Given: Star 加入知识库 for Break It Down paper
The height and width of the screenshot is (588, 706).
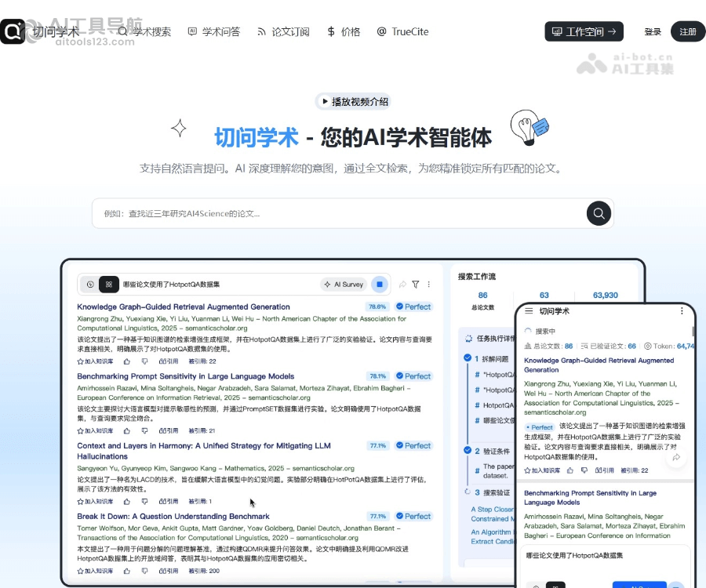Looking at the screenshot, I should (95, 571).
